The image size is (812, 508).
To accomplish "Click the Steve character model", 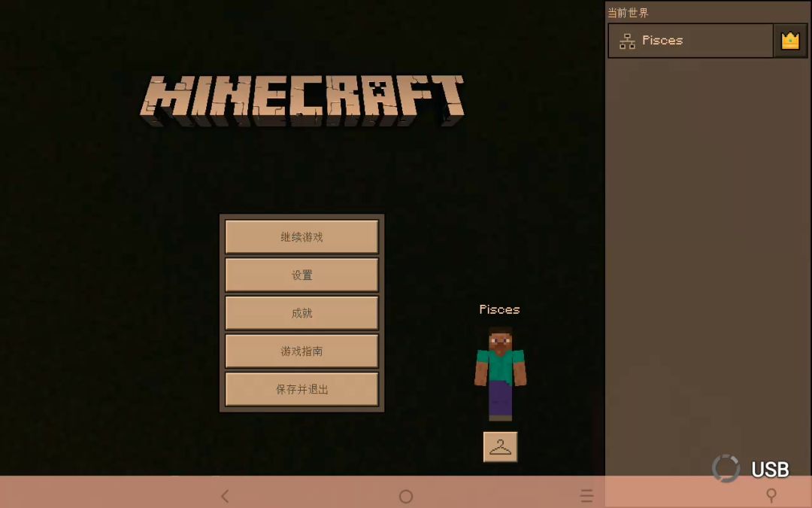I will click(x=500, y=374).
